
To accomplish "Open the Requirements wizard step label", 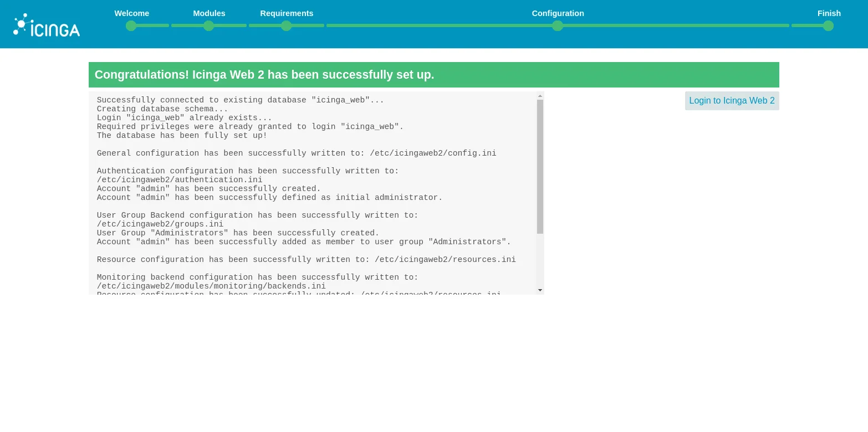I will [287, 13].
